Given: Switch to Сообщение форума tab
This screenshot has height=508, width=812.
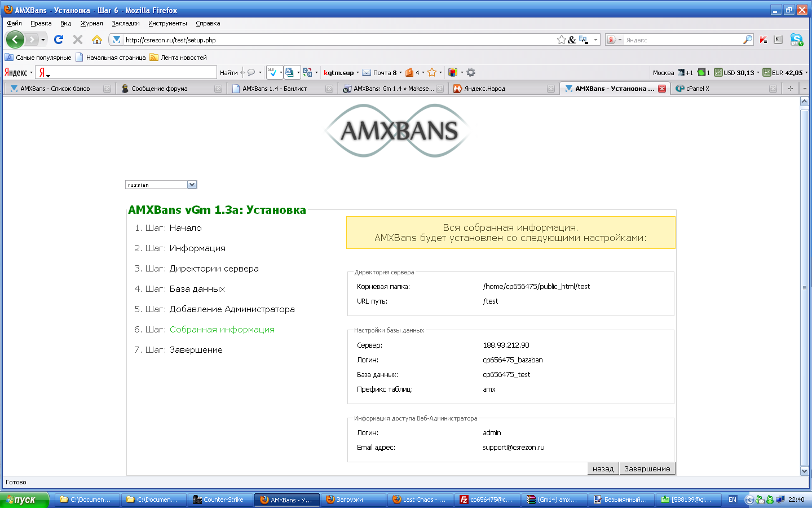Looking at the screenshot, I should click(x=171, y=89).
